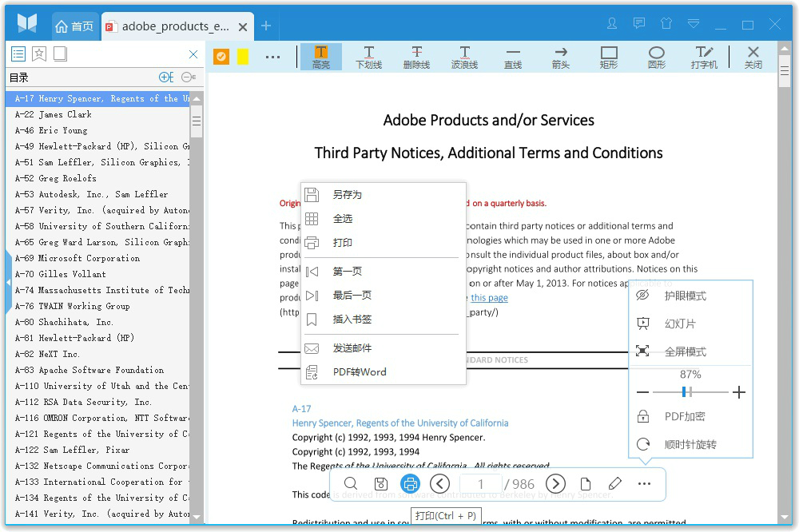Open more annotation options ellipsis
This screenshot has height=532, width=799.
click(x=272, y=57)
